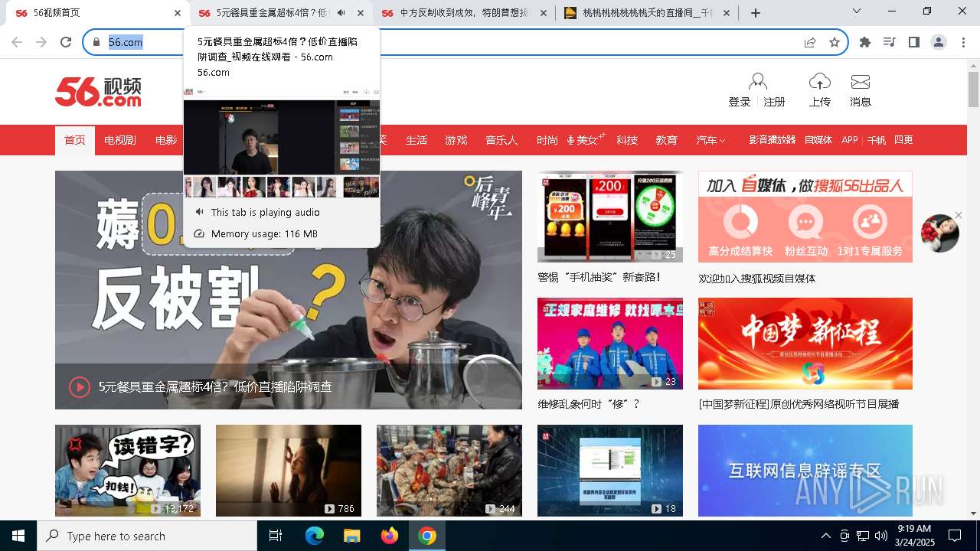Switch to the 桃桃桃 直播间 browser tab
The image size is (980, 551).
tap(647, 13)
